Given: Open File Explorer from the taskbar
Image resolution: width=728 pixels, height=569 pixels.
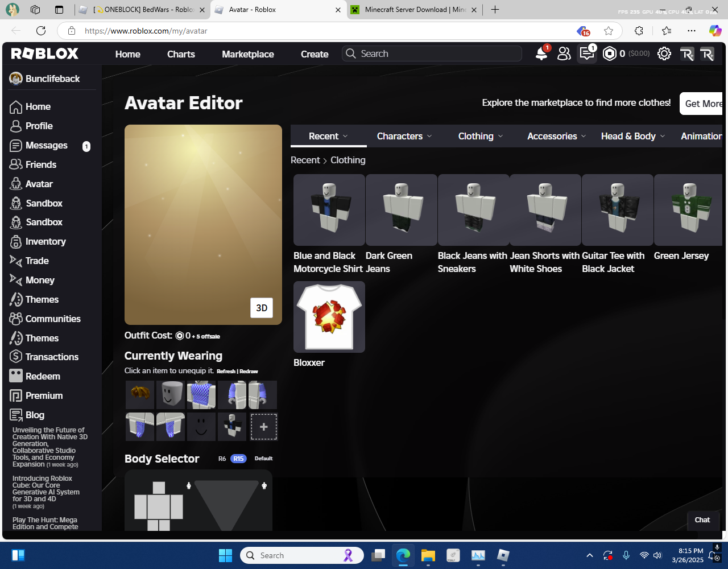Looking at the screenshot, I should (x=428, y=555).
